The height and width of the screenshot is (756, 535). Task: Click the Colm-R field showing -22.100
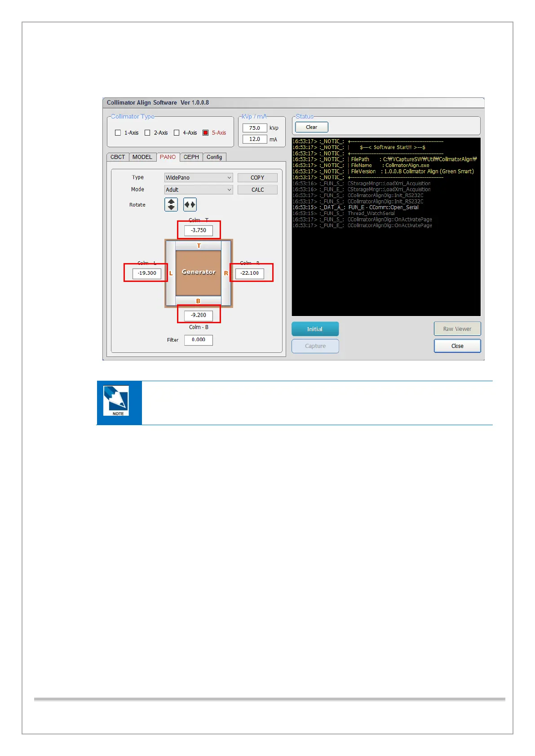pos(249,273)
